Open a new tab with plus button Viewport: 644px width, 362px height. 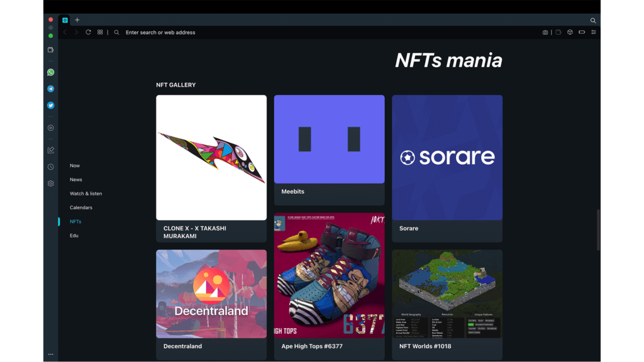77,20
